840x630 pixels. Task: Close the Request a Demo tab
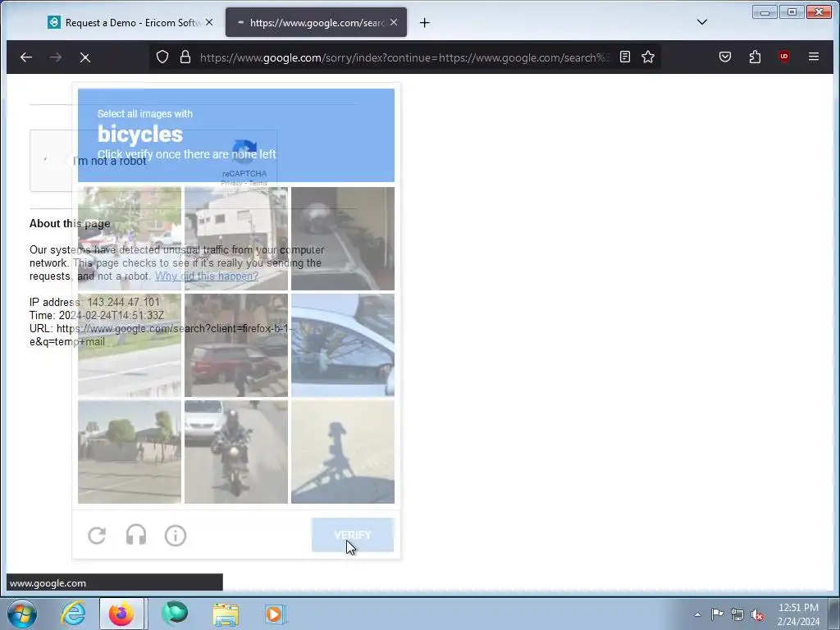click(x=209, y=22)
